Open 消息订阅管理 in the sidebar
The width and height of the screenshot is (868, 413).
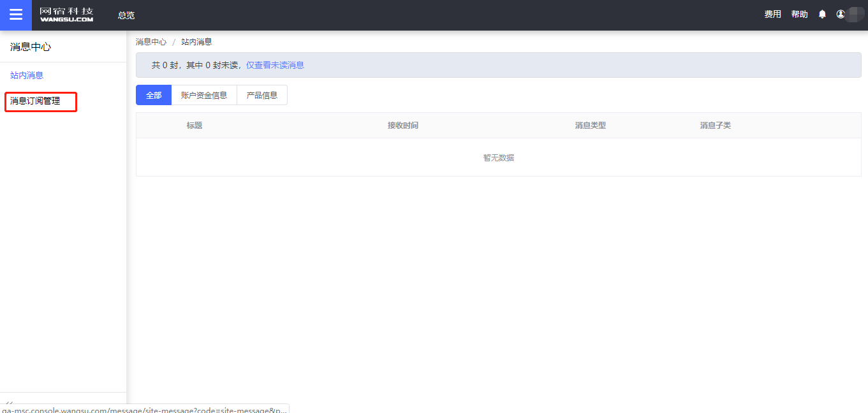[x=35, y=101]
